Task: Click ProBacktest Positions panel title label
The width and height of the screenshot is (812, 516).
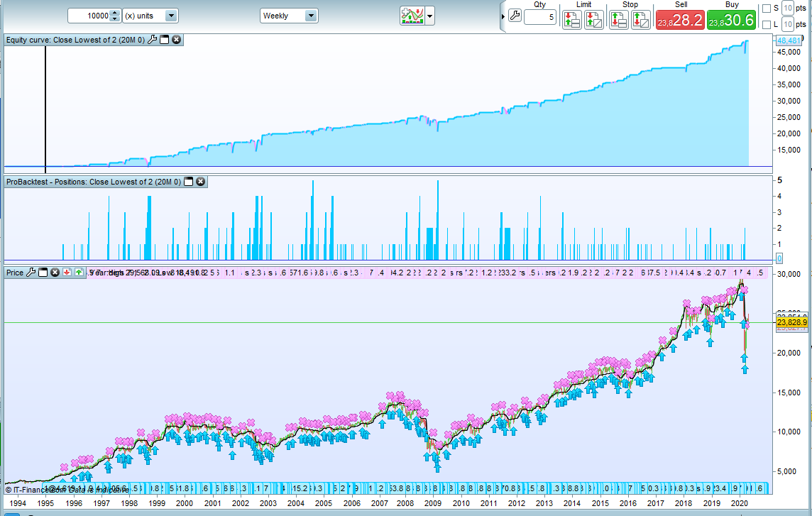Action: click(x=94, y=182)
